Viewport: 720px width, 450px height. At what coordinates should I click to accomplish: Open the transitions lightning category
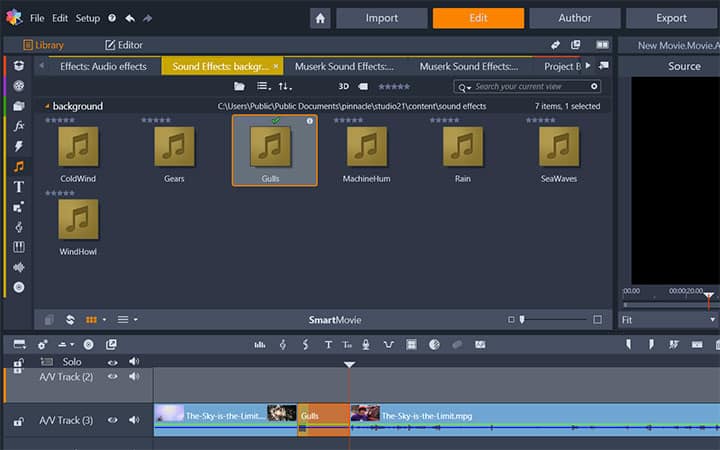pyautogui.click(x=19, y=146)
